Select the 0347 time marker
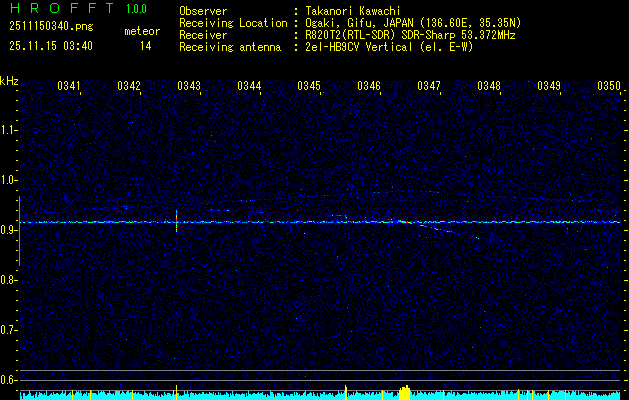The height and width of the screenshot is (400, 629). coord(429,86)
